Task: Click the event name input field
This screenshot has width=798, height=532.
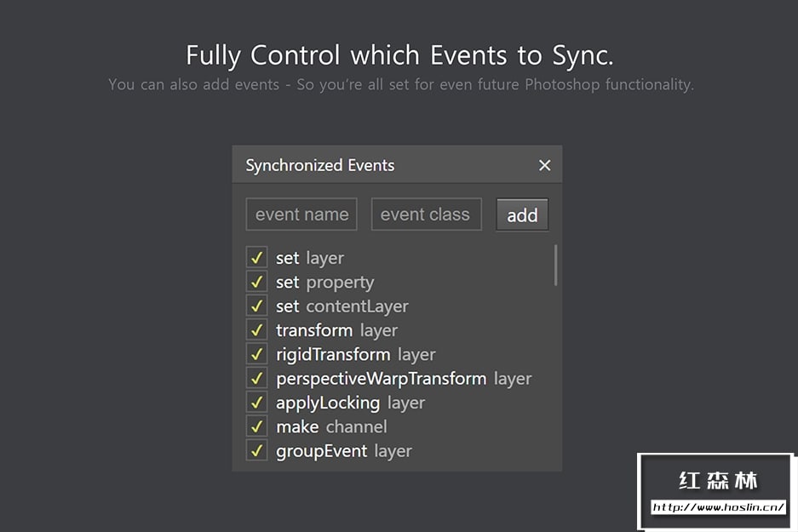Action: point(301,215)
